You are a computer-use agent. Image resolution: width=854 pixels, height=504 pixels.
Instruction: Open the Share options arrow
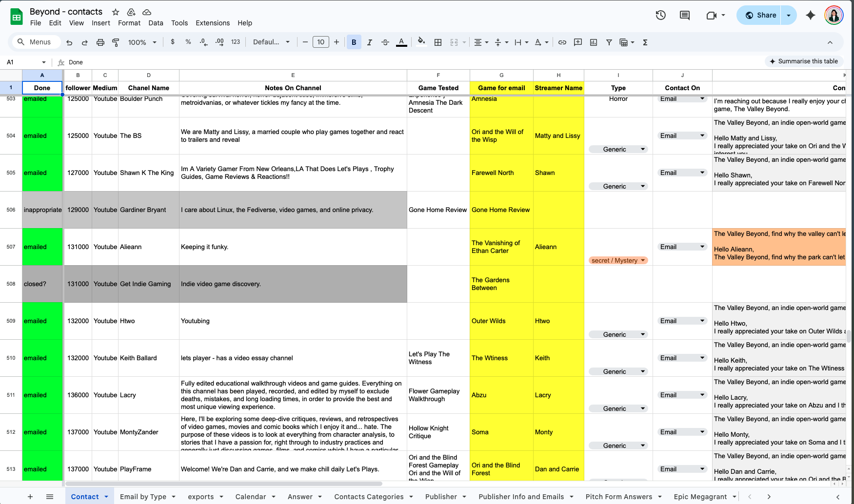point(789,15)
